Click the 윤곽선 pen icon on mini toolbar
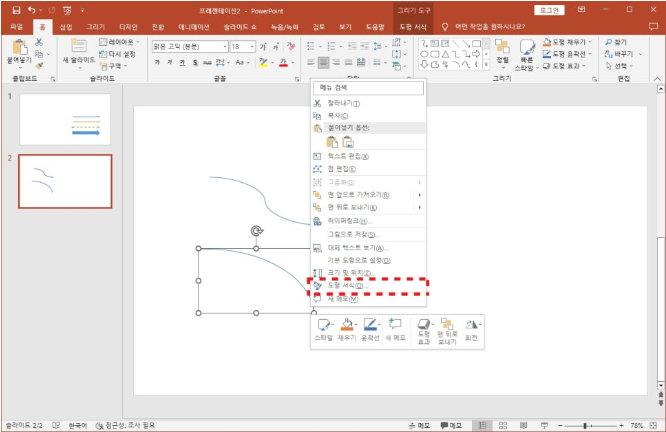This screenshot has height=432, width=666. click(x=371, y=325)
